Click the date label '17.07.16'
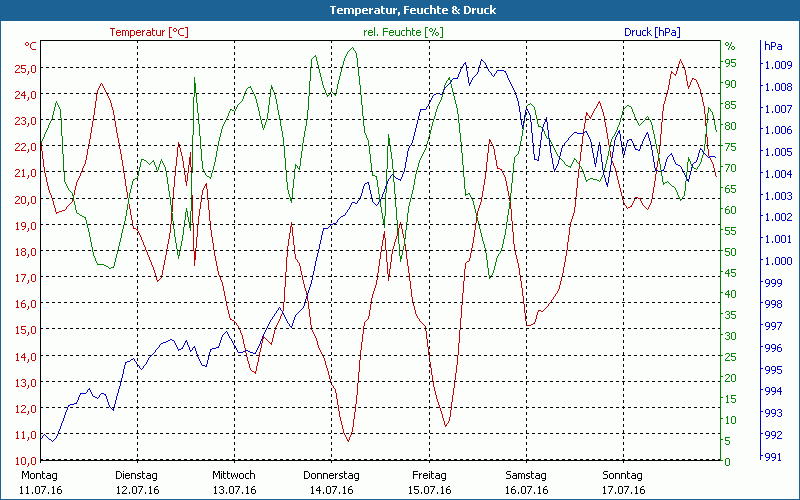This screenshot has width=800, height=500. click(622, 490)
